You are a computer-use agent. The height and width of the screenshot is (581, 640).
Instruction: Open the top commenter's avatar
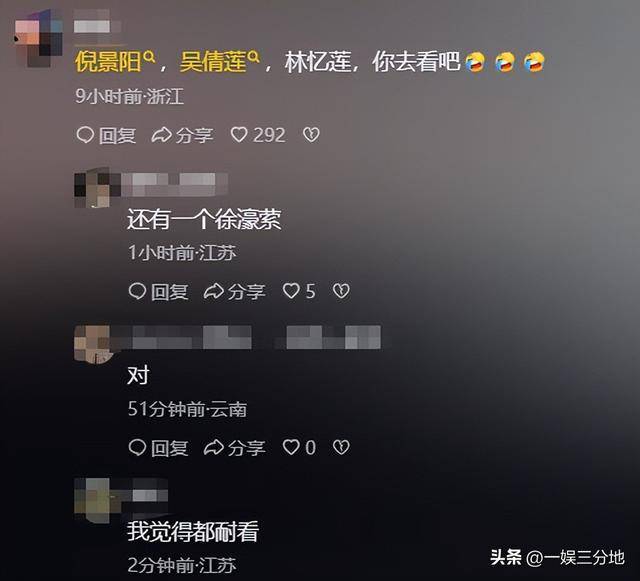pos(38,38)
